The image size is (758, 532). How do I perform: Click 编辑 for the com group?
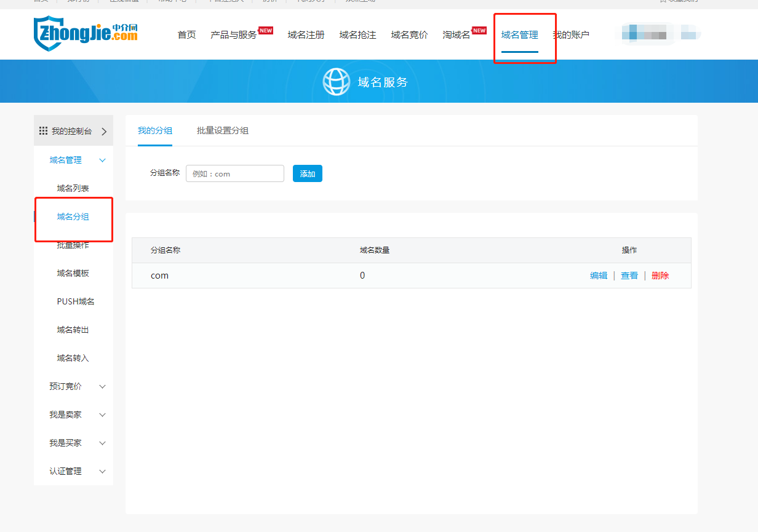(x=599, y=276)
